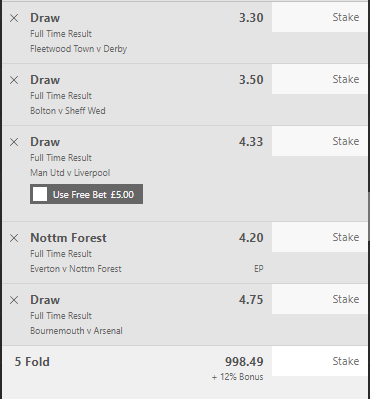The width and height of the screenshot is (370, 399).
Task: Tick the Use Free Bet £5.00 checkbox
Action: point(40,194)
